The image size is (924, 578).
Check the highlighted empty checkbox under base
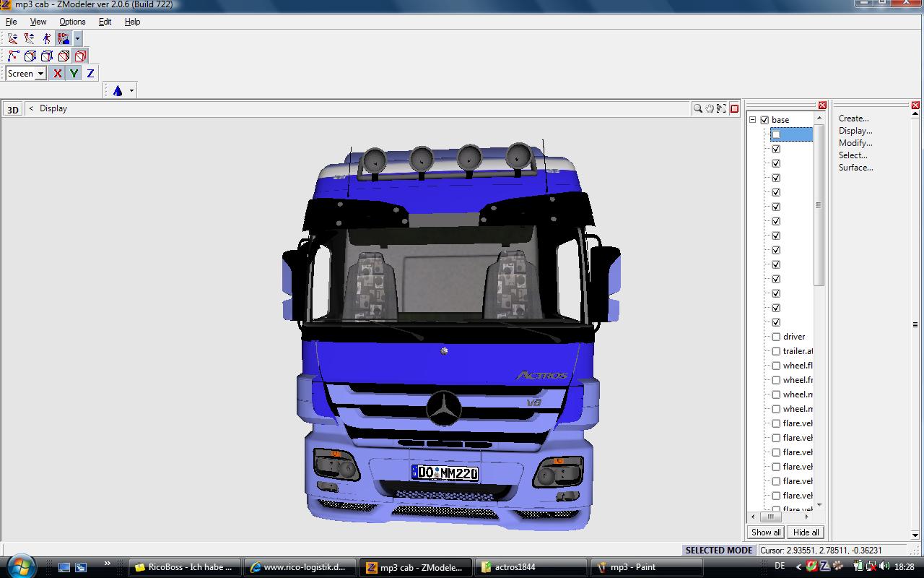coord(776,134)
